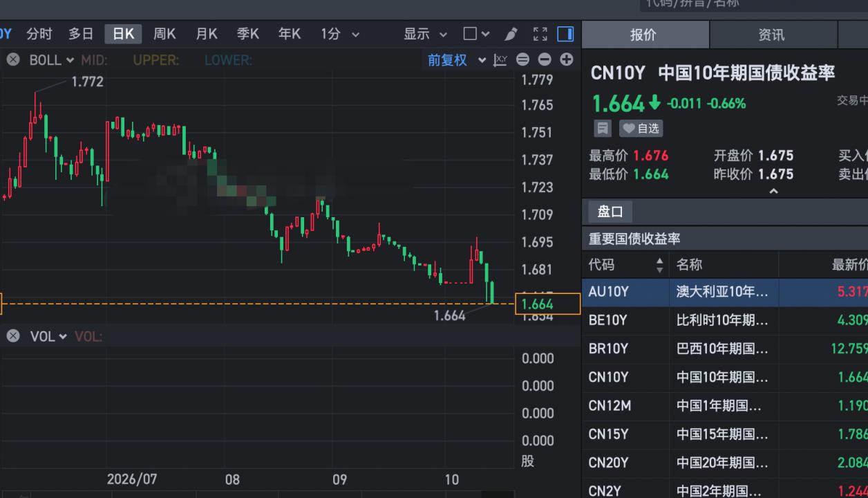
Task: Select the 年K yearly candlestick tab
Action: point(289,34)
